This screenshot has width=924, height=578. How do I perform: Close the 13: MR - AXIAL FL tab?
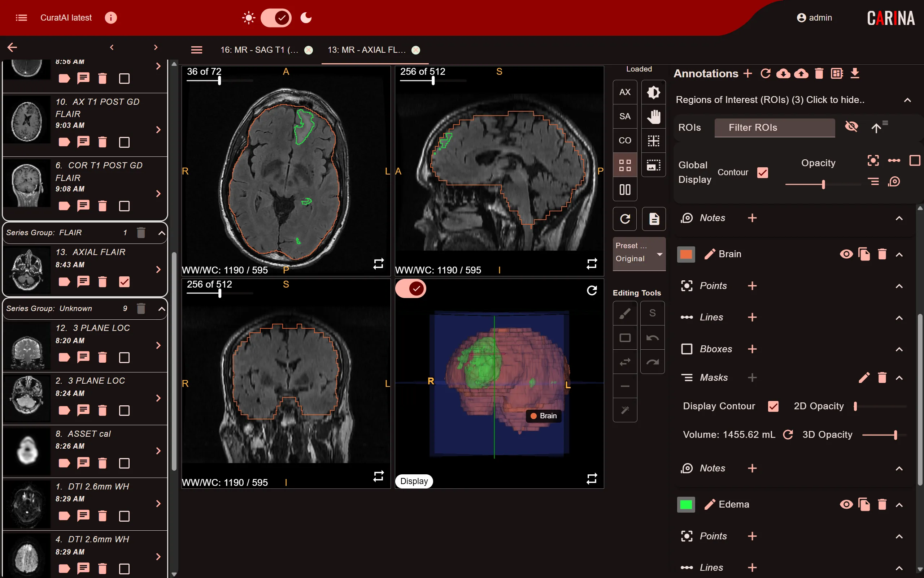pyautogui.click(x=416, y=50)
